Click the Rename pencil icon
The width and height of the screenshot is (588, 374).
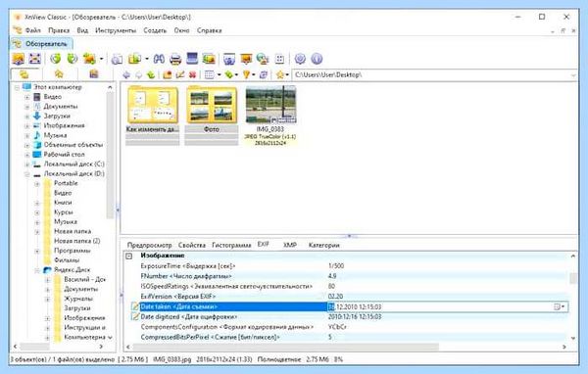(180, 75)
